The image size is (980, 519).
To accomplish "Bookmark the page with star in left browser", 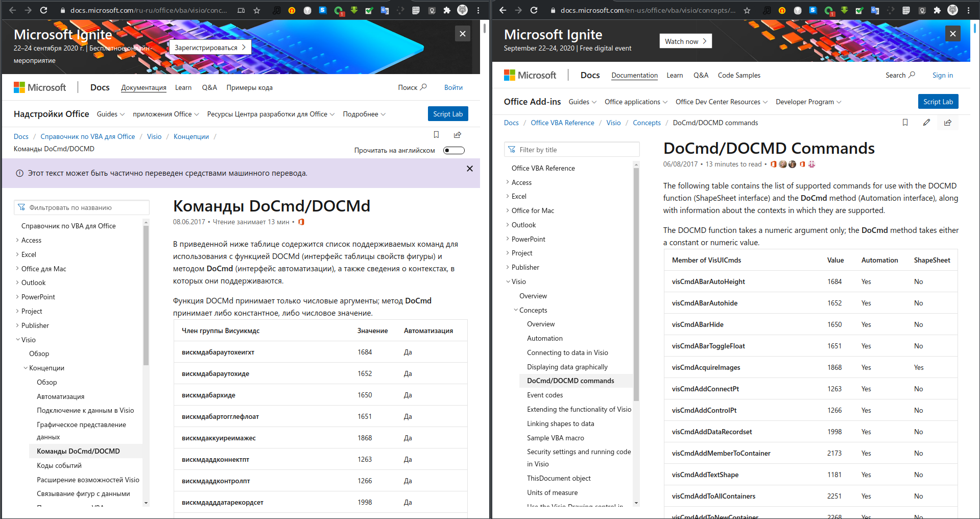I will point(257,10).
